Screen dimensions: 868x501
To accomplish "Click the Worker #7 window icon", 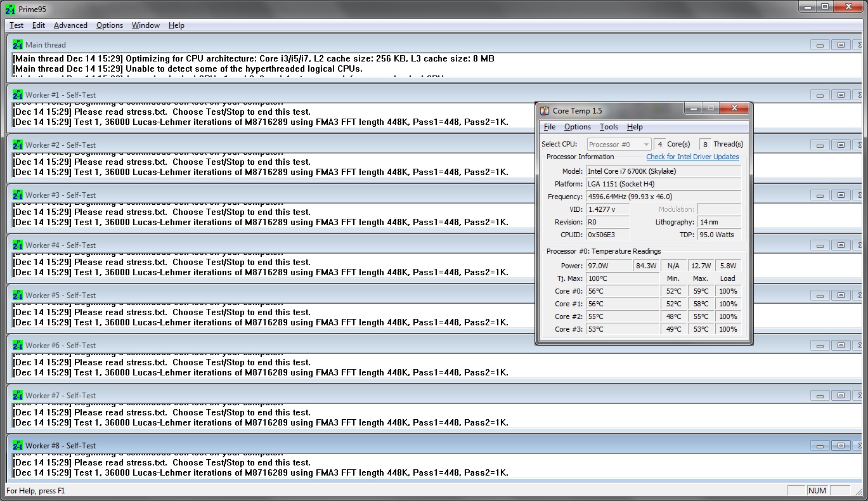I will (x=18, y=396).
